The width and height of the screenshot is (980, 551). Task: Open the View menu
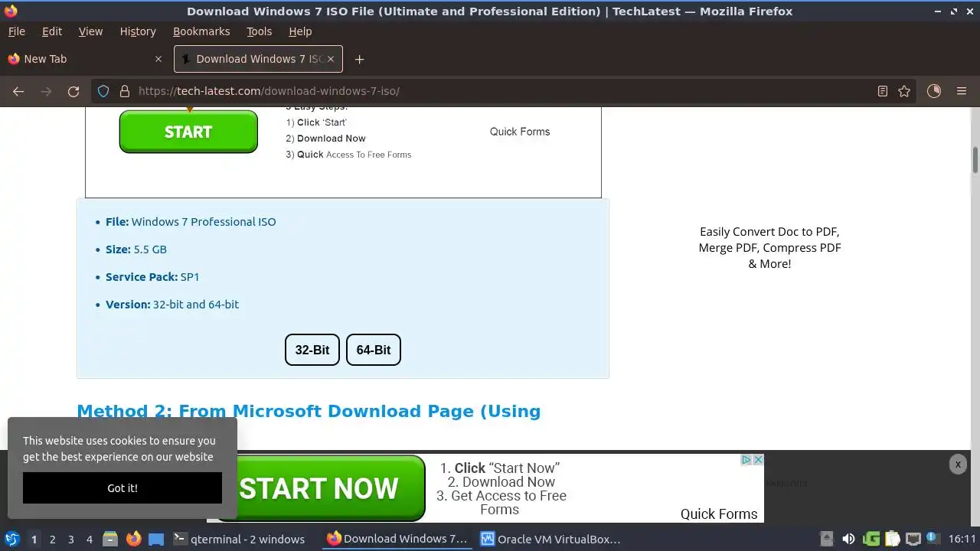[90, 31]
